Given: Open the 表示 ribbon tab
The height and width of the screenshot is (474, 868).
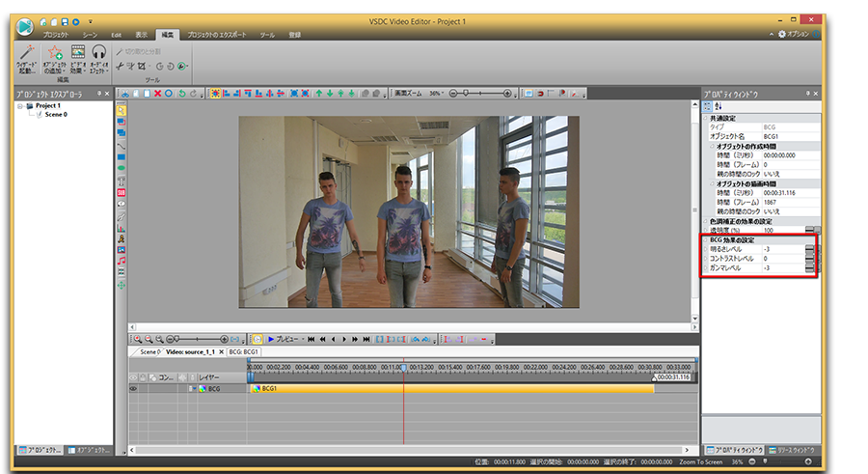Looking at the screenshot, I should (142, 35).
